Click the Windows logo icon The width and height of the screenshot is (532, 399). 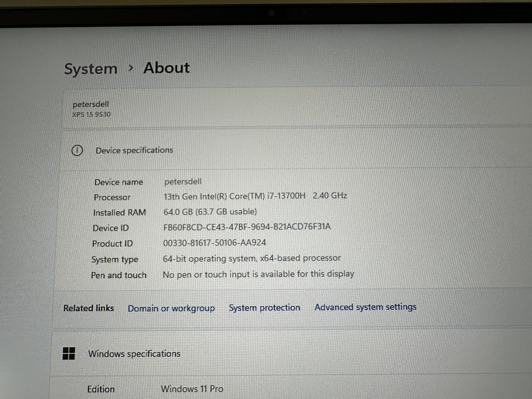click(69, 354)
